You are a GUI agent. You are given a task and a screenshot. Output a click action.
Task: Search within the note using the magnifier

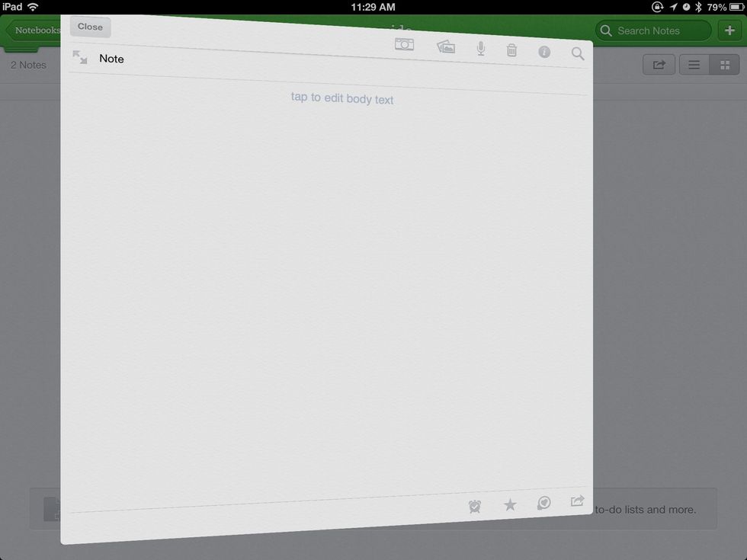(x=577, y=53)
